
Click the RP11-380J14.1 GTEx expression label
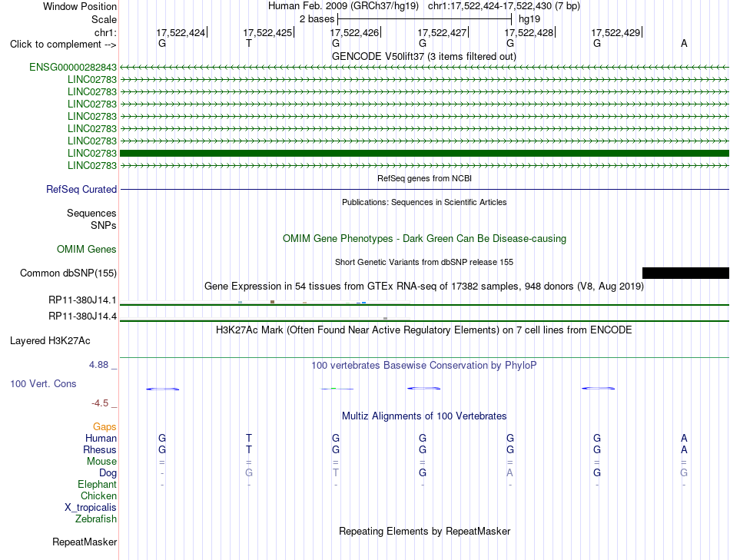click(x=82, y=300)
